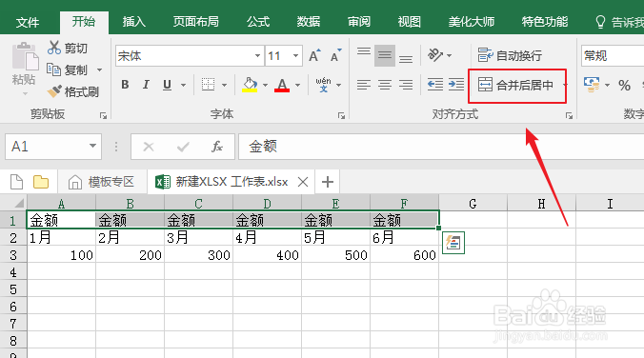Click the formula bar showing 金额

click(x=441, y=147)
